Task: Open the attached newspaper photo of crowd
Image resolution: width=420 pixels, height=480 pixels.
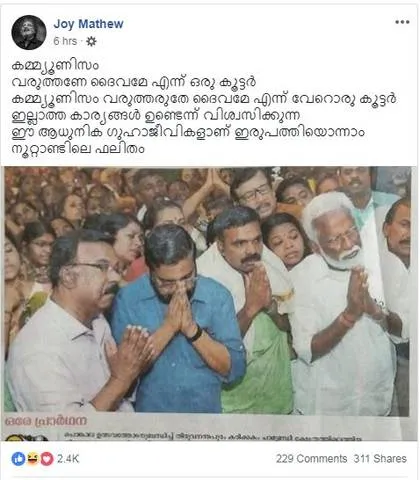Action: tap(207, 290)
